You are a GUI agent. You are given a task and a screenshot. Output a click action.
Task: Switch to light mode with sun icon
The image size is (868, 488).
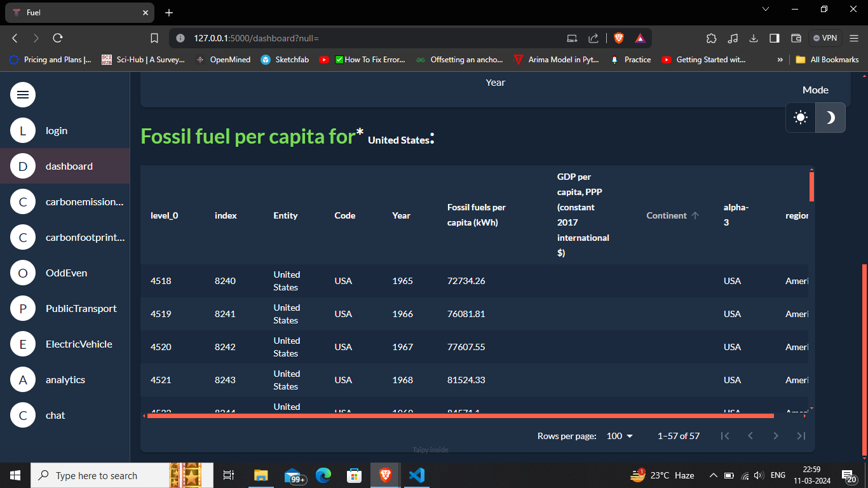(801, 118)
